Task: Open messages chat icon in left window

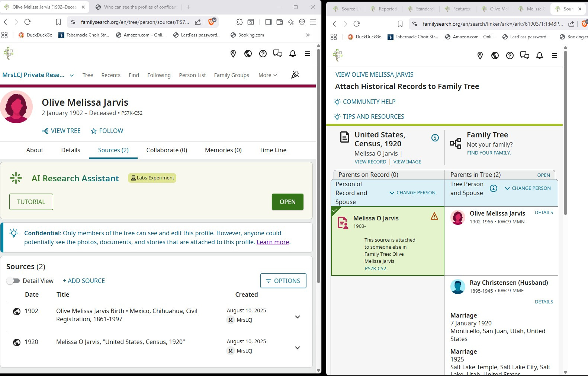Action: pos(278,54)
